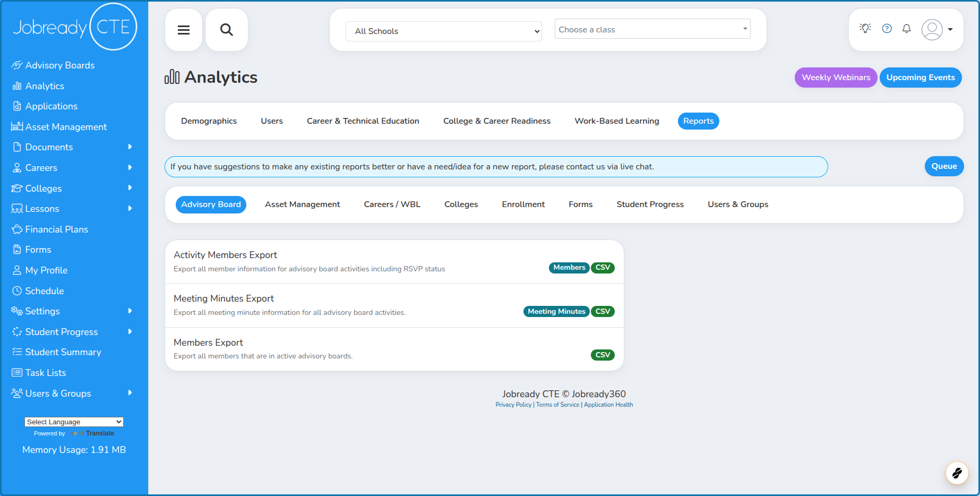Expand the Users & Groups sidebar submenu arrow
Image resolution: width=980 pixels, height=496 pixels.
point(130,392)
